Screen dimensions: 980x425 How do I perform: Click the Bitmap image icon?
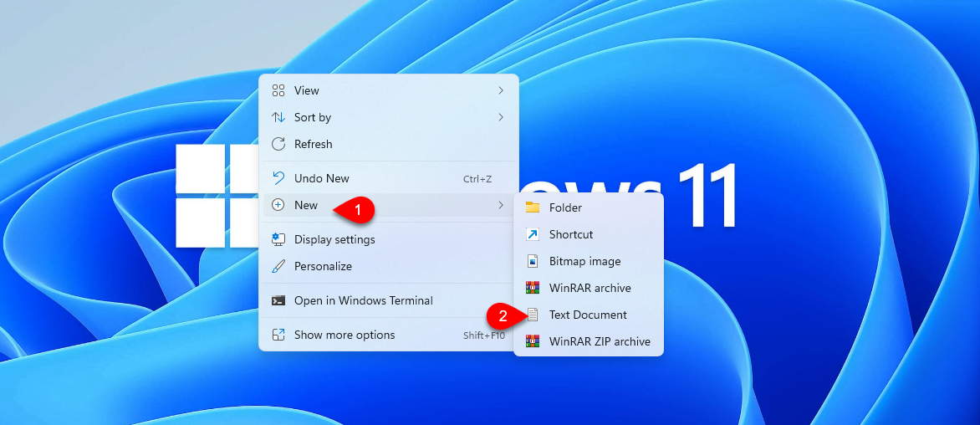click(x=533, y=261)
